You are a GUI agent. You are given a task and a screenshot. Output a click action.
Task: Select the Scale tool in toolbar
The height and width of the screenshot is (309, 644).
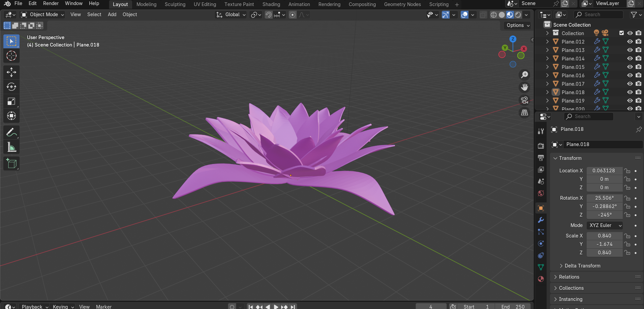point(11,102)
